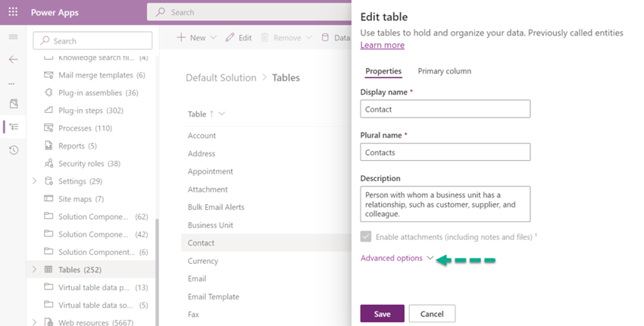Switch to the Primary column tab

click(x=445, y=71)
